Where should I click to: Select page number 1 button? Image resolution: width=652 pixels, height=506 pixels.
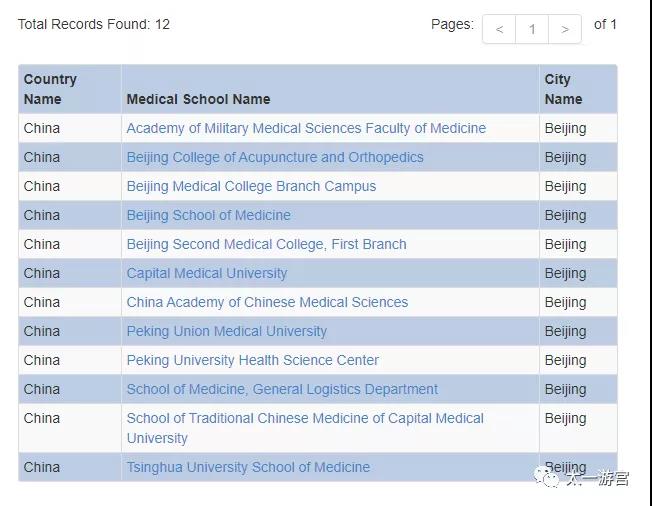click(532, 29)
